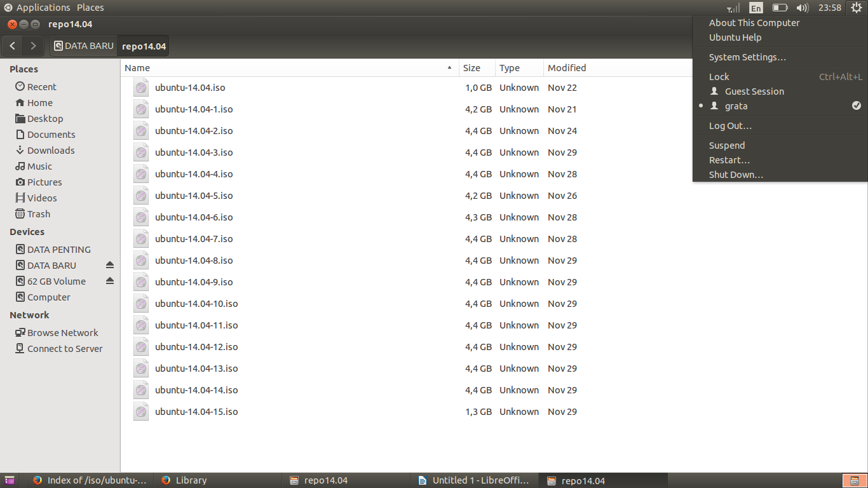Sort files by the Name column
Image resolution: width=868 pixels, height=488 pixels.
(x=290, y=68)
